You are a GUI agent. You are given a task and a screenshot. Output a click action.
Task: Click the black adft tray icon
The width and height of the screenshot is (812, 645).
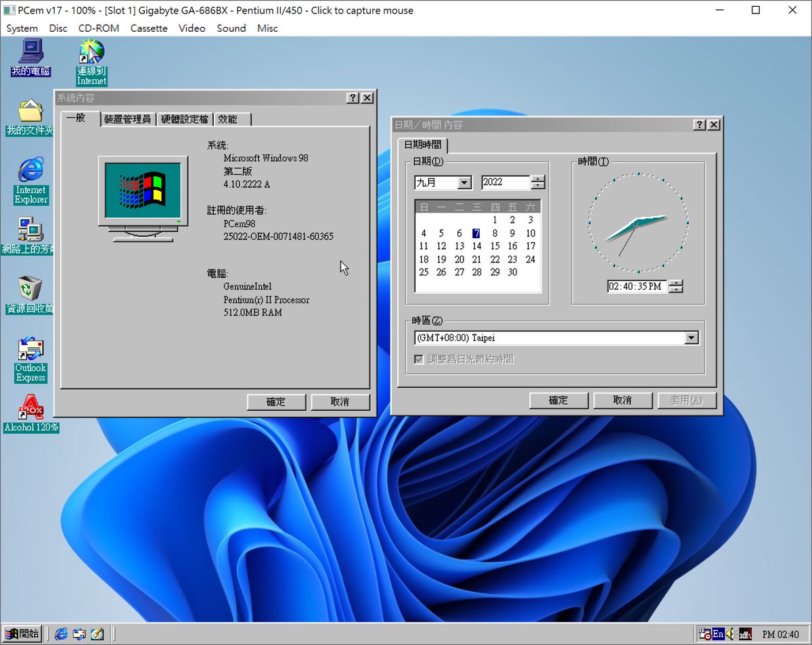pos(745,634)
